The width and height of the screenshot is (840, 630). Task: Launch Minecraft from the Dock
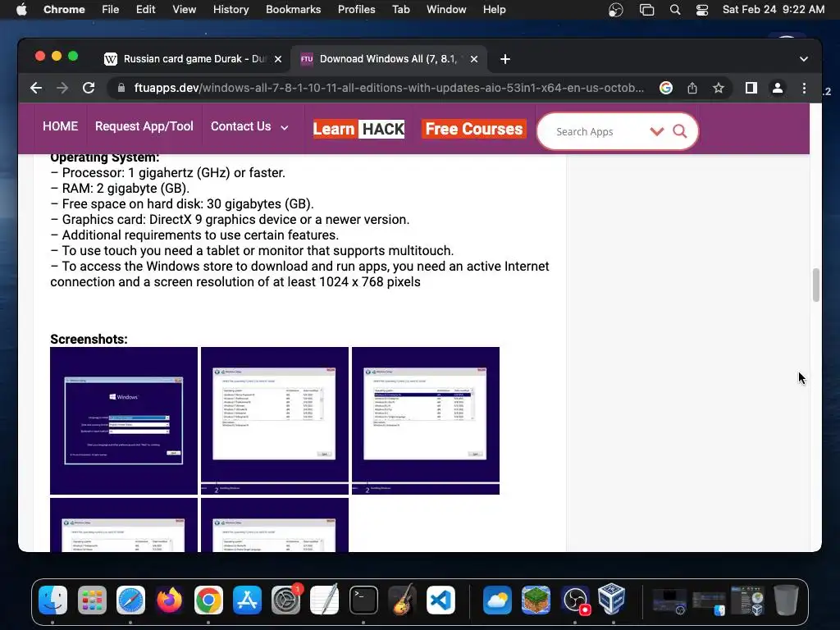536,600
